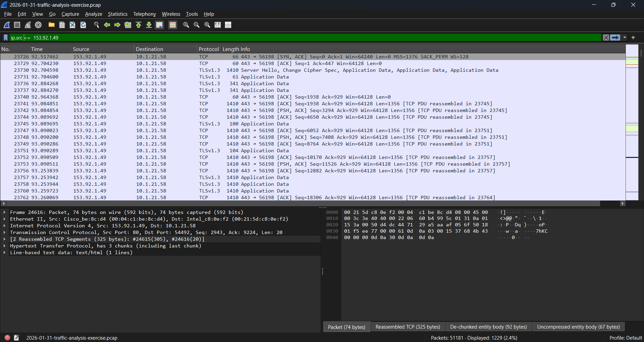Zoom out the main window text
Screen dimensions: 644x342
point(197,25)
